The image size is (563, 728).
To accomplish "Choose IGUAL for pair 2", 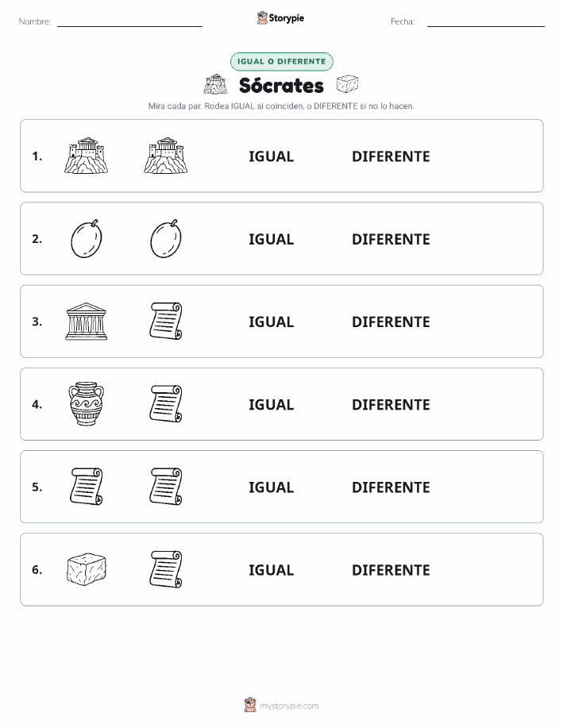I will pos(272,239).
